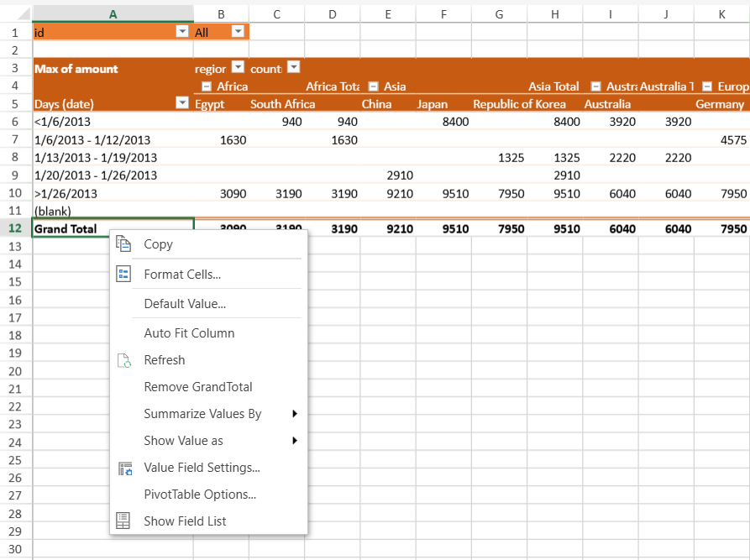Collapse the Europe group minus button
750x560 pixels.
pyautogui.click(x=707, y=86)
